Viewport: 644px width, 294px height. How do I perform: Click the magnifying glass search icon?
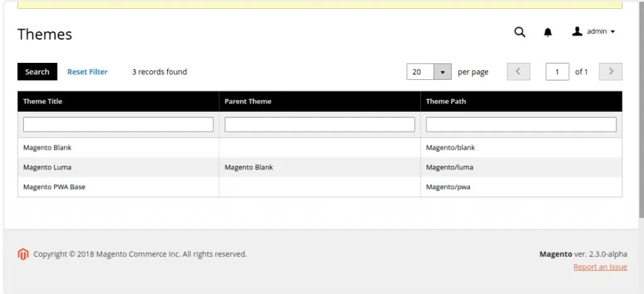click(519, 32)
